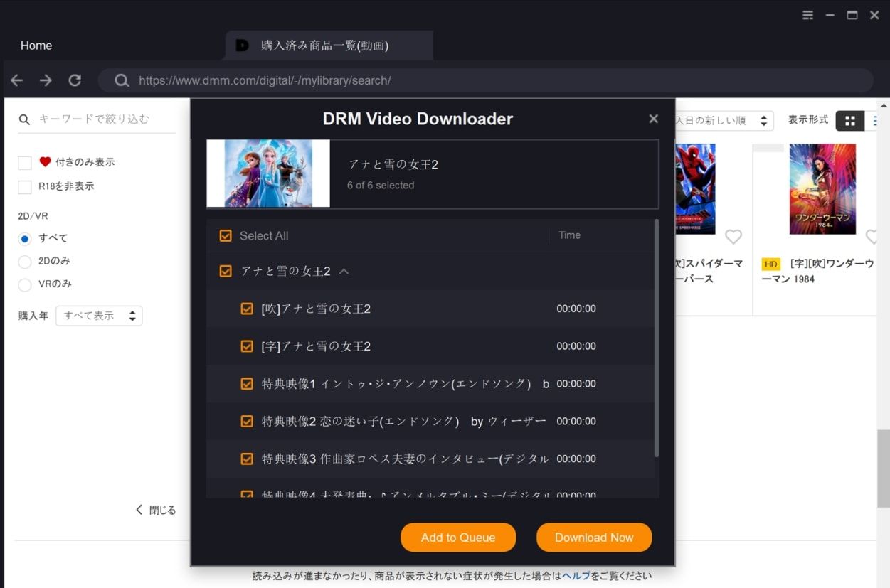Uncheck 特典映像1 checkbox
This screenshot has height=588, width=890.
pos(247,384)
